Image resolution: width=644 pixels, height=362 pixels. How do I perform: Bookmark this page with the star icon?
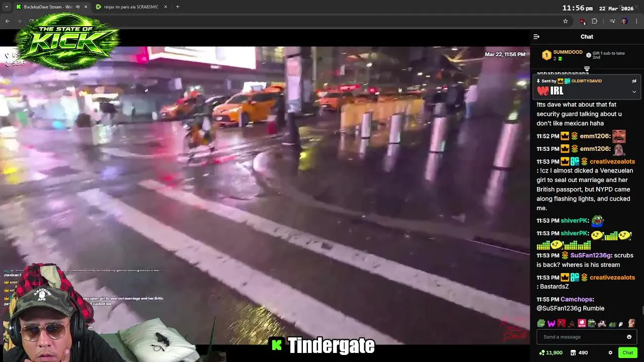[x=566, y=21]
